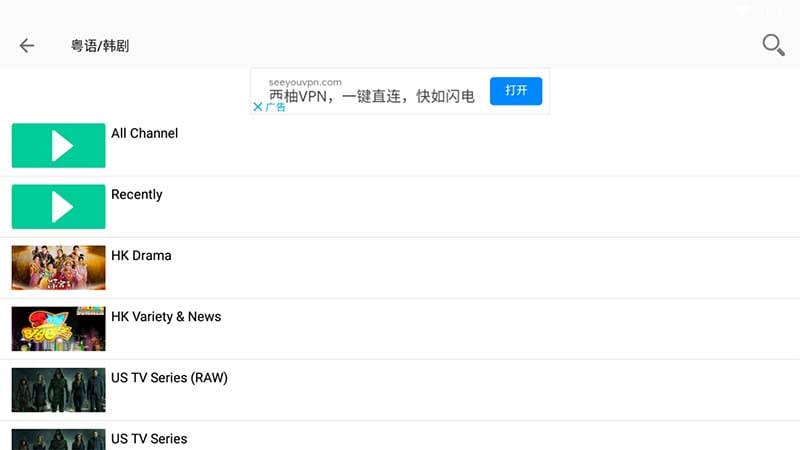
Task: Open the HK Variety & News thumbnail
Action: 59,329
